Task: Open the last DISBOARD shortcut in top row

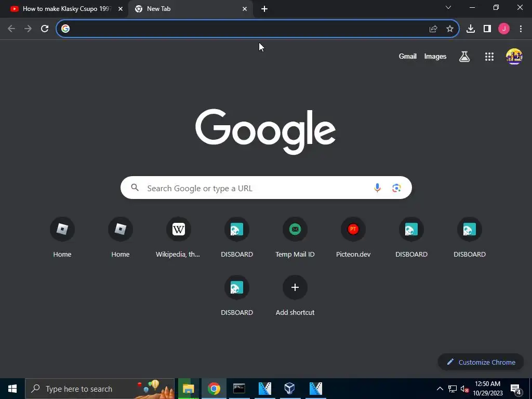Action: pyautogui.click(x=470, y=237)
